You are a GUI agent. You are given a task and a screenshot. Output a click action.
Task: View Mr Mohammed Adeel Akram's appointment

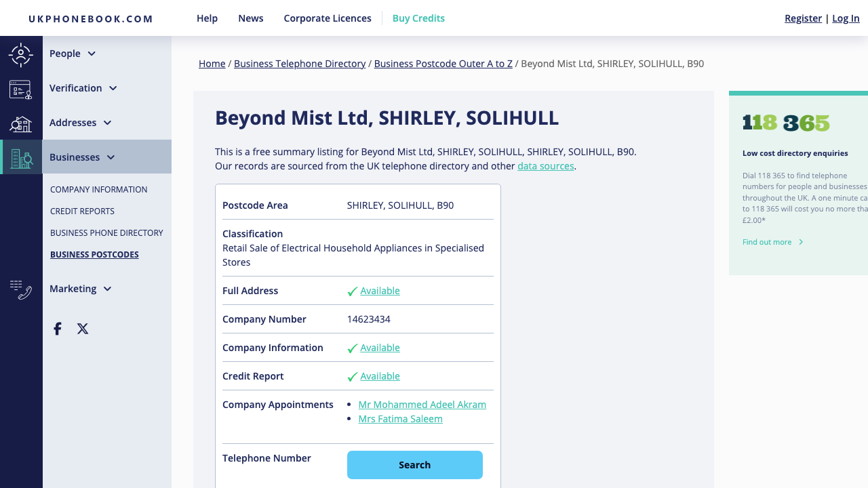coord(422,404)
